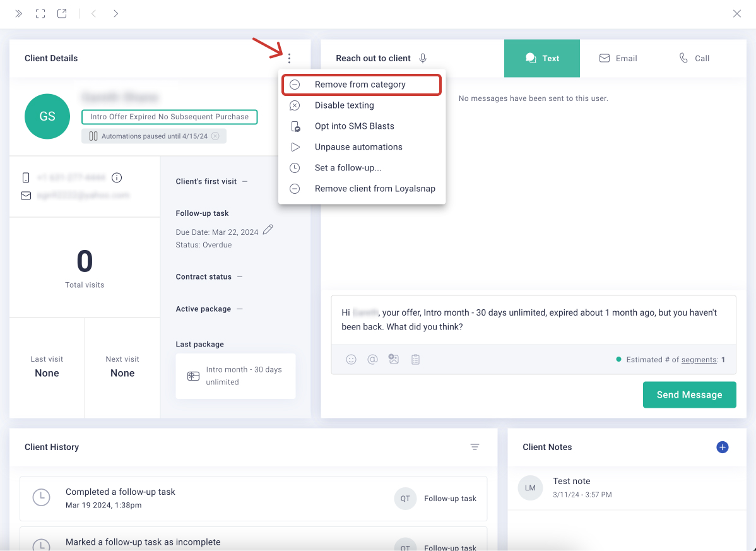The image size is (756, 551).
Task: Click Next visit None value
Action: click(122, 373)
